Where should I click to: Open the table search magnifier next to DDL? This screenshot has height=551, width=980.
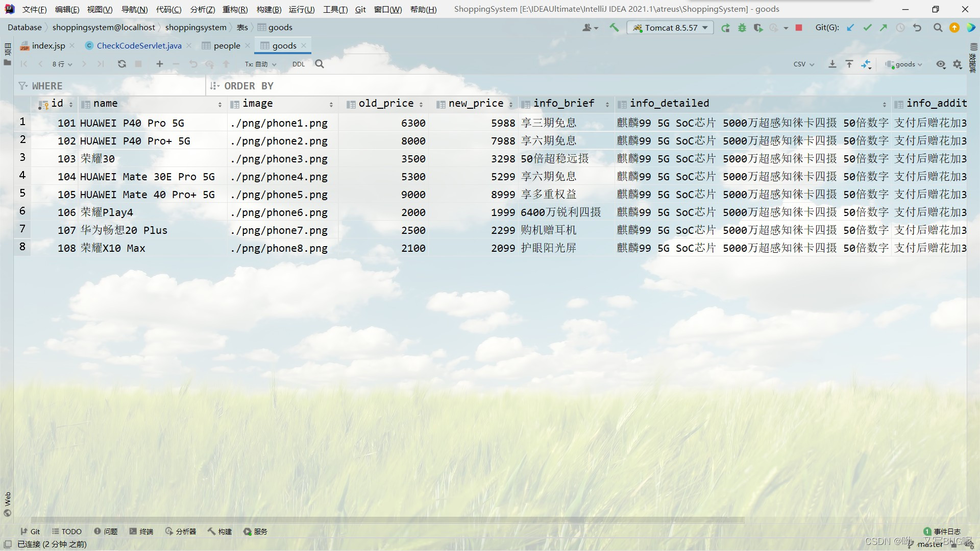(x=320, y=64)
